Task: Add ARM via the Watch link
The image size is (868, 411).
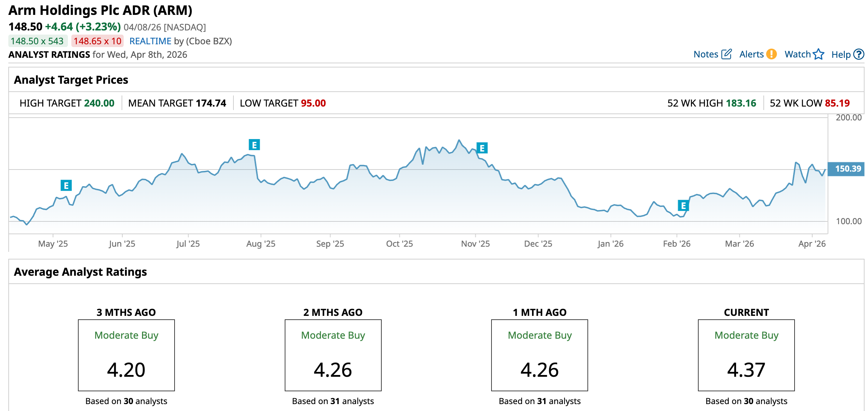Action: [x=797, y=54]
